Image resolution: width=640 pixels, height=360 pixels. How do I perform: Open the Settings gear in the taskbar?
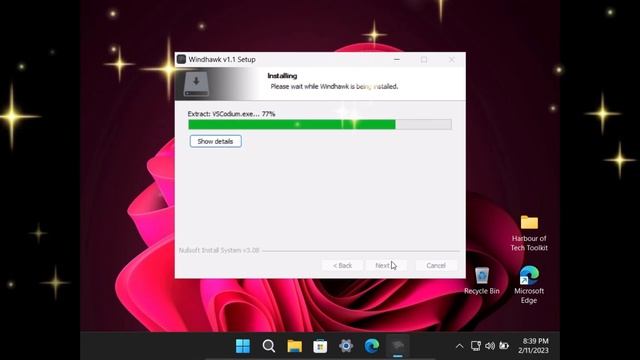(x=346, y=346)
